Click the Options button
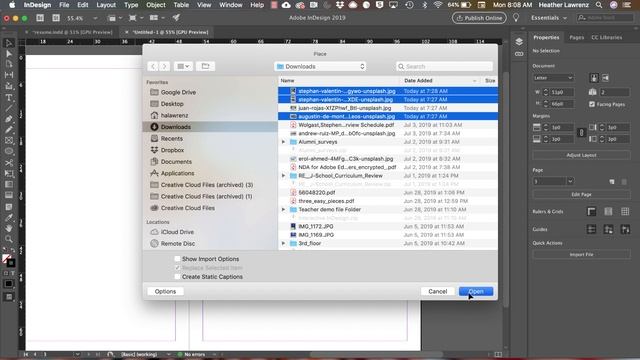This screenshot has width=640, height=360. click(165, 291)
